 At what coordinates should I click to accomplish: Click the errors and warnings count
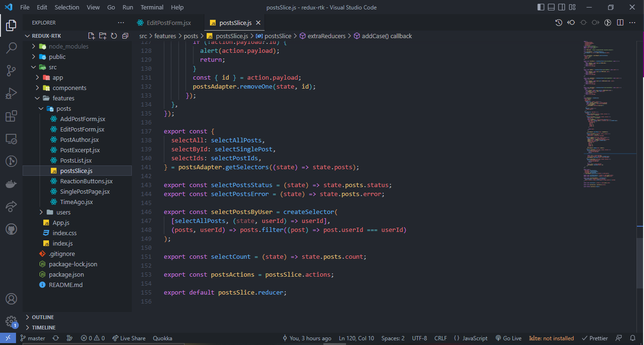click(x=92, y=339)
